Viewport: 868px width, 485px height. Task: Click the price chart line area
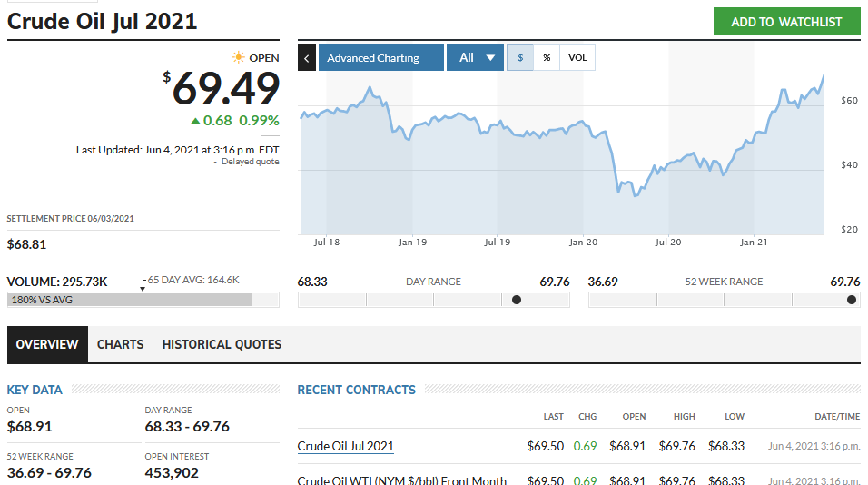pyautogui.click(x=562, y=155)
